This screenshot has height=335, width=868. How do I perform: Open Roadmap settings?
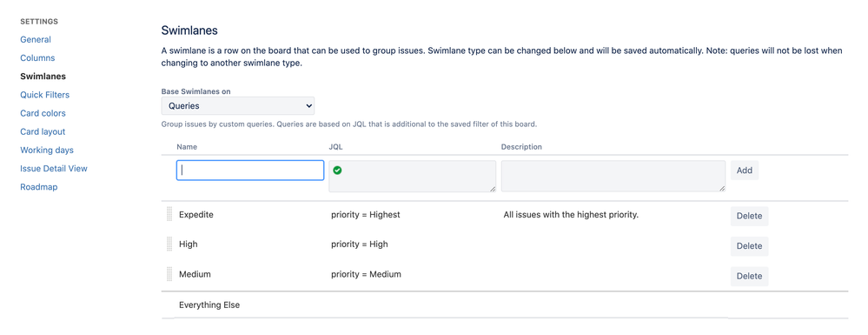(39, 187)
